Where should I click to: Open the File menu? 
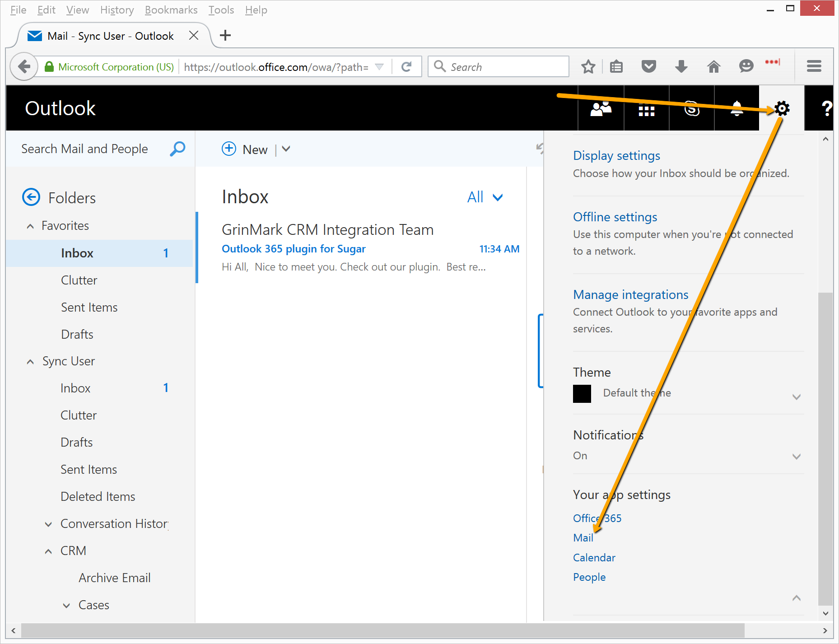click(x=18, y=10)
